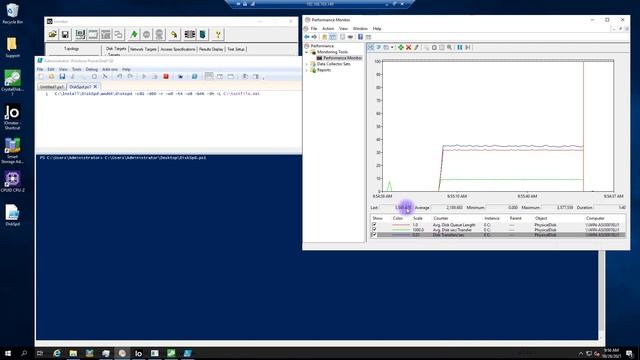Select Avg. Disk Queue Length color line
640x360 pixels.
coord(401,225)
